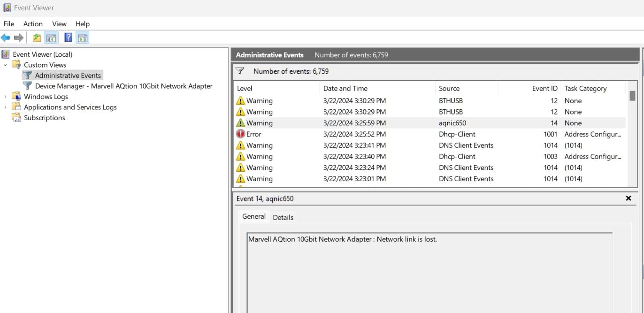644x313 pixels.
Task: Open the View menu
Action: click(x=59, y=24)
